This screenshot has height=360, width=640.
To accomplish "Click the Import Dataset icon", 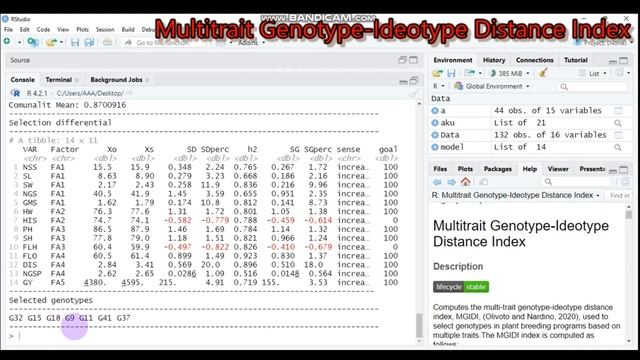I will (x=469, y=73).
